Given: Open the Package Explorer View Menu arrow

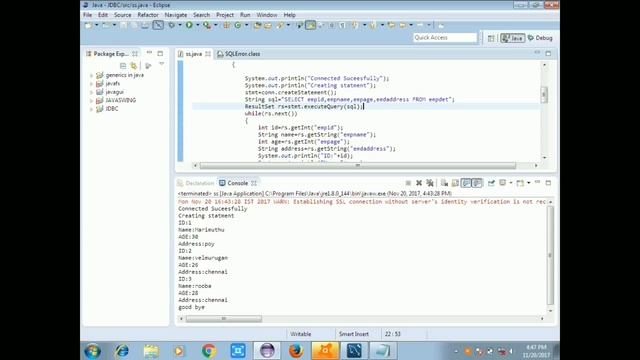Looking at the screenshot, I should tap(162, 64).
